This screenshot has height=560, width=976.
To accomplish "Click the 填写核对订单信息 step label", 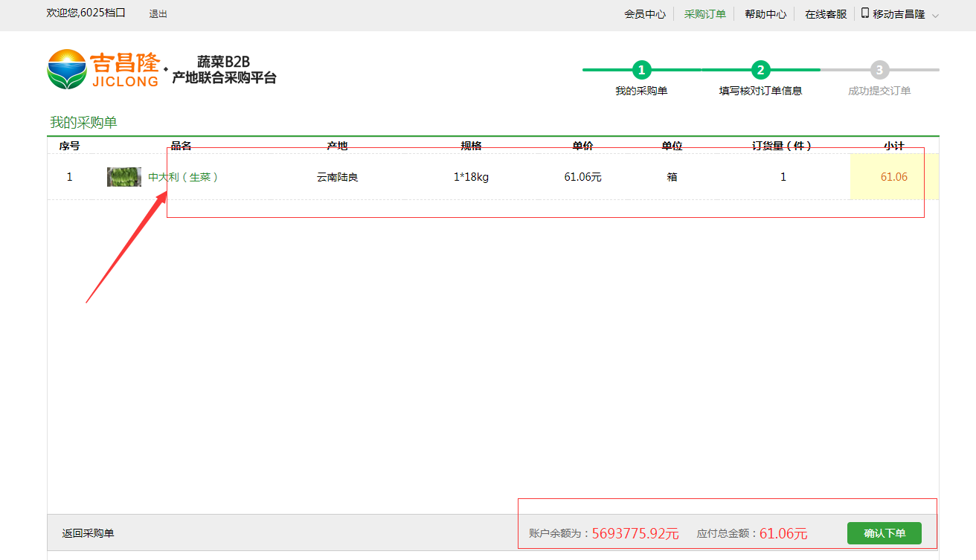I will (x=760, y=91).
